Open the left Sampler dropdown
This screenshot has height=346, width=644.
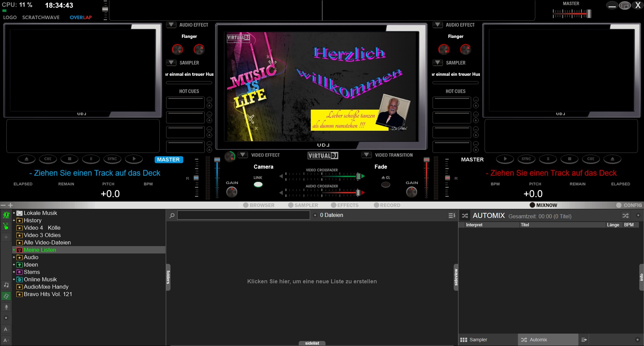pos(171,63)
